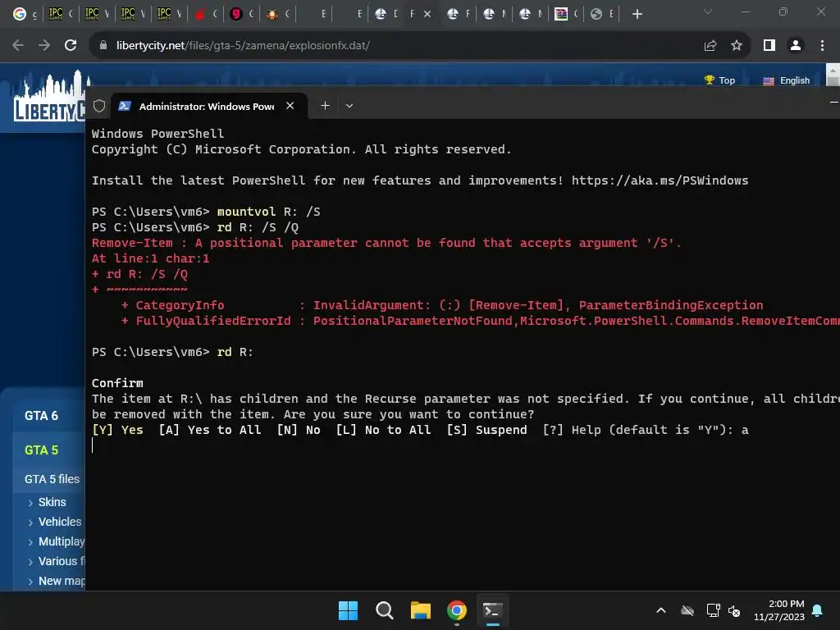
Task: Go forward one page in Chrome
Action: pyautogui.click(x=44, y=46)
